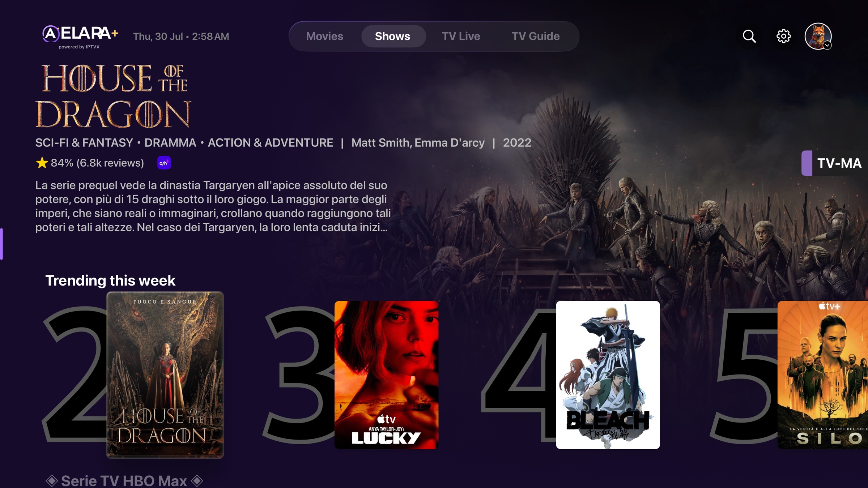Screen dimensions: 868x488
Task: Click the year '2022'
Action: click(x=517, y=143)
